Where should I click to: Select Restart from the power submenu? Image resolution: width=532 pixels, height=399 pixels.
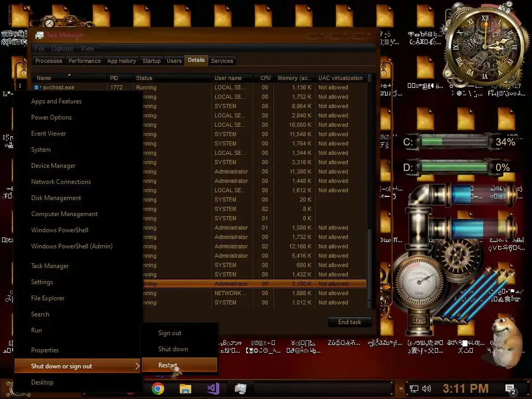click(x=179, y=365)
